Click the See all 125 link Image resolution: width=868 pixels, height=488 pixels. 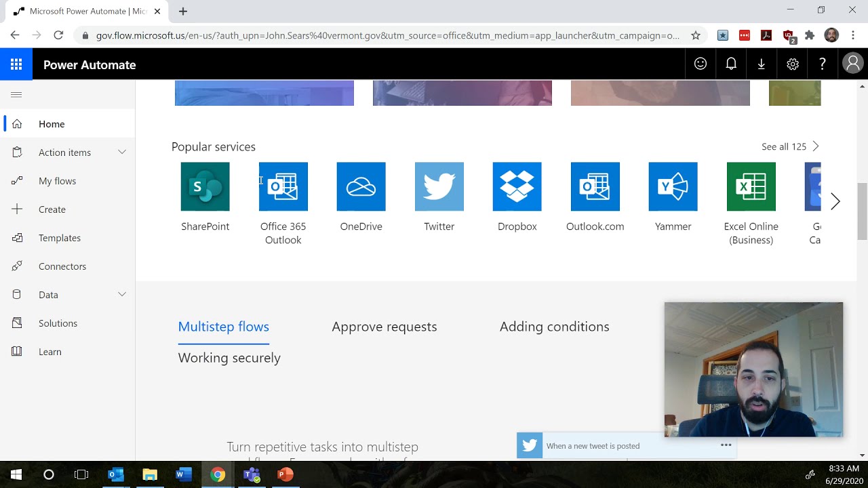tap(790, 146)
